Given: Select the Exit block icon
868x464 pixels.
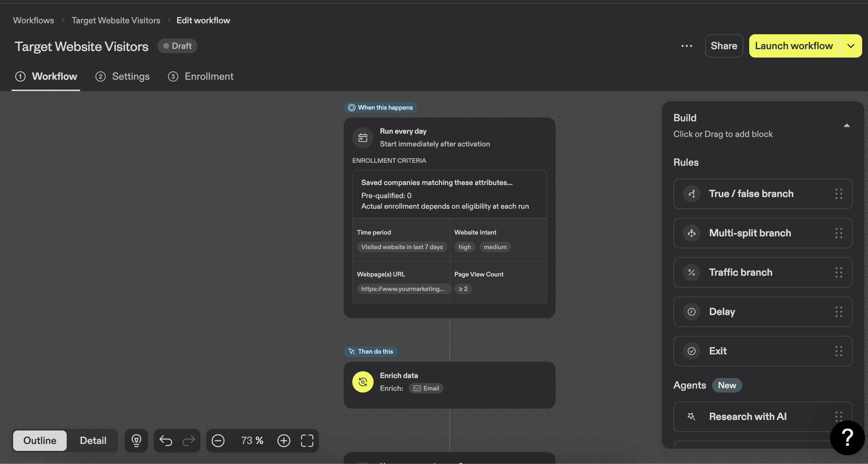Looking at the screenshot, I should point(692,351).
